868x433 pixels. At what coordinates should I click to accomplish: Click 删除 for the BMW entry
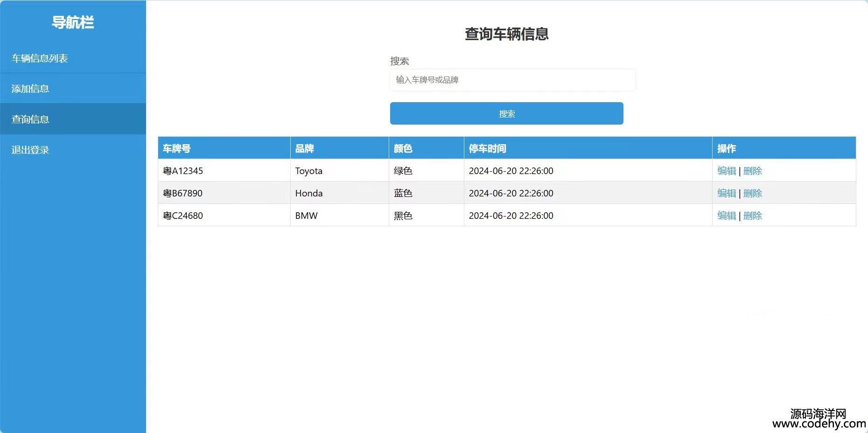752,216
